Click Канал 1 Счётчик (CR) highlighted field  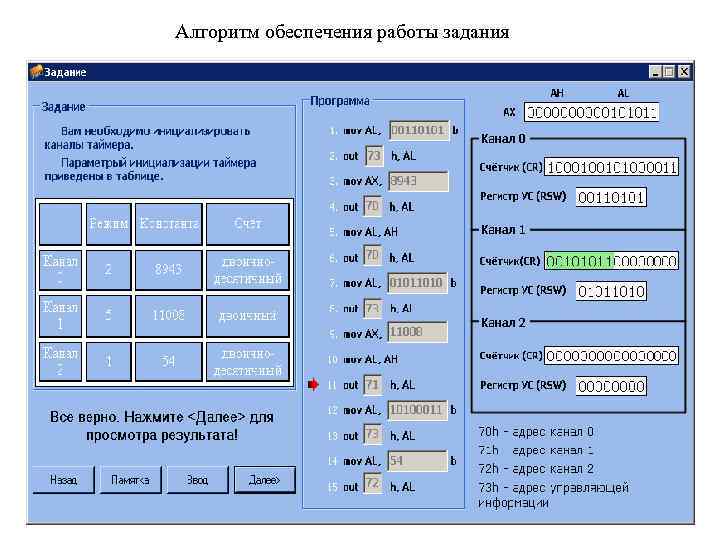[611, 261]
